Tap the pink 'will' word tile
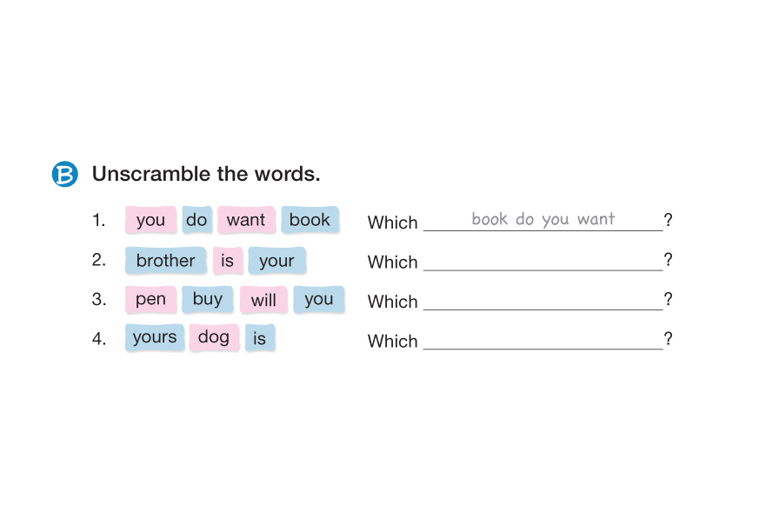Screen dimensions: 759x532 pos(263,300)
